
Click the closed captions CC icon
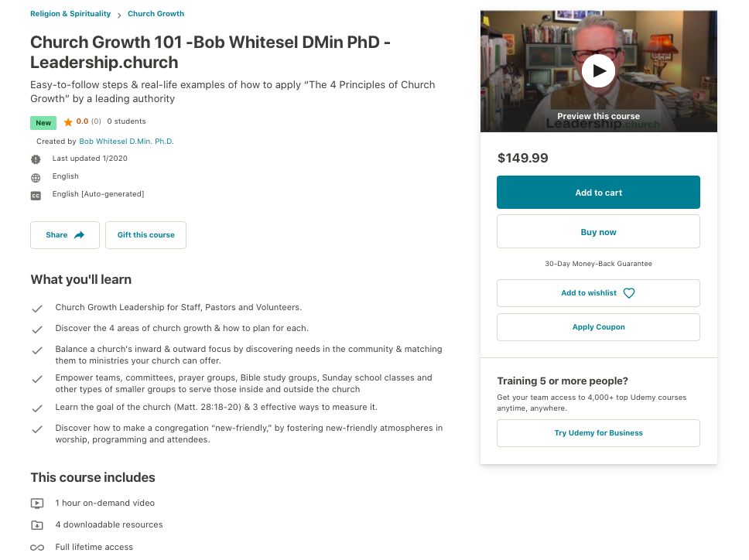pyautogui.click(x=36, y=195)
